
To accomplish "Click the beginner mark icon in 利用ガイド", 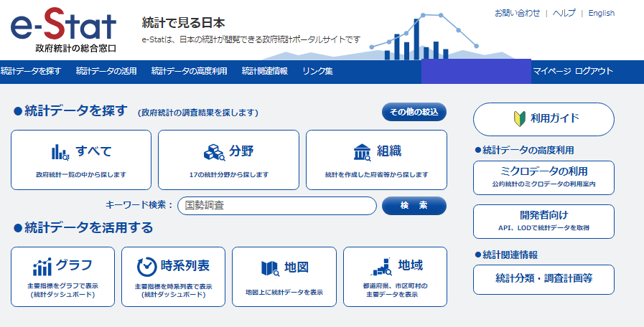I will click(520, 119).
